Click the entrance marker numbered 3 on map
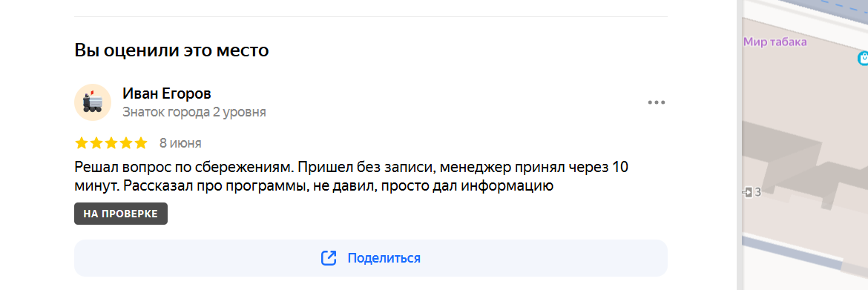The width and height of the screenshot is (868, 290). tap(752, 193)
